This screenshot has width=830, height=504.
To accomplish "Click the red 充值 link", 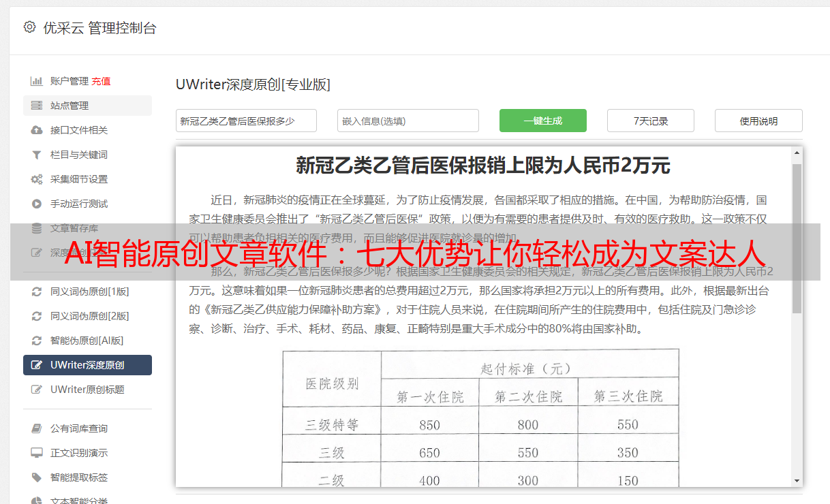I will (x=101, y=81).
